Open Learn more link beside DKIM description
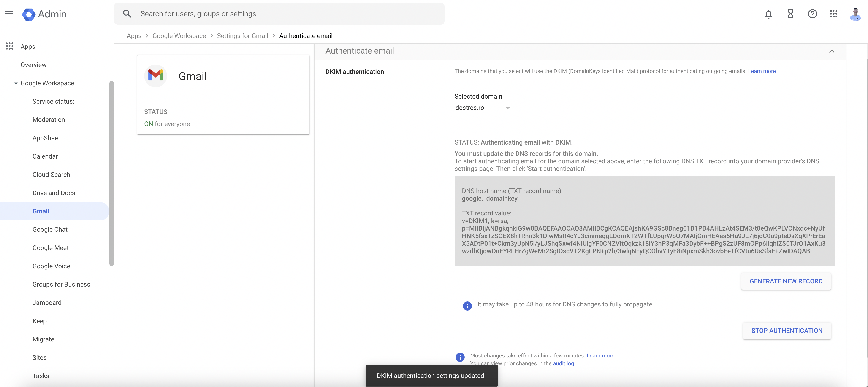This screenshot has height=387, width=868. click(x=762, y=71)
